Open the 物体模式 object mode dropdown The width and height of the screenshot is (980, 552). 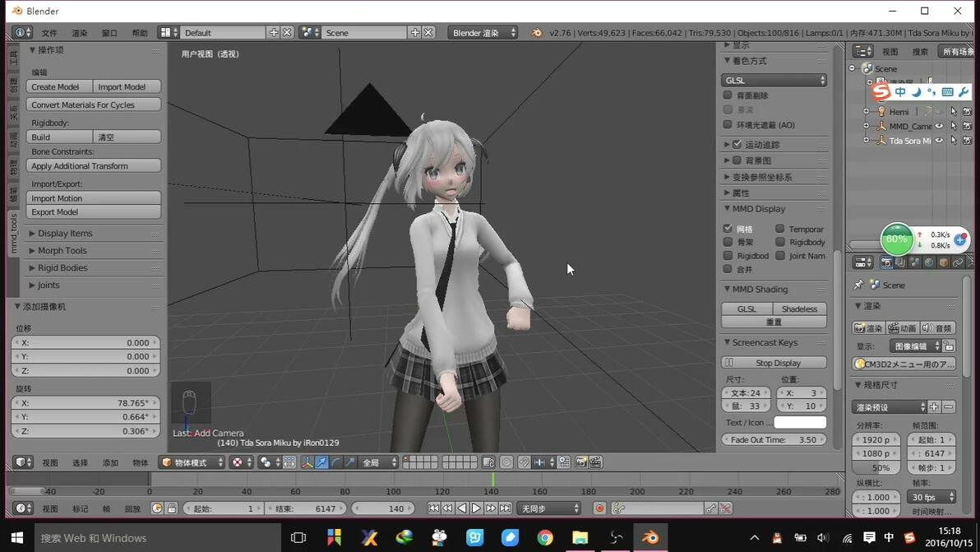[x=192, y=462]
